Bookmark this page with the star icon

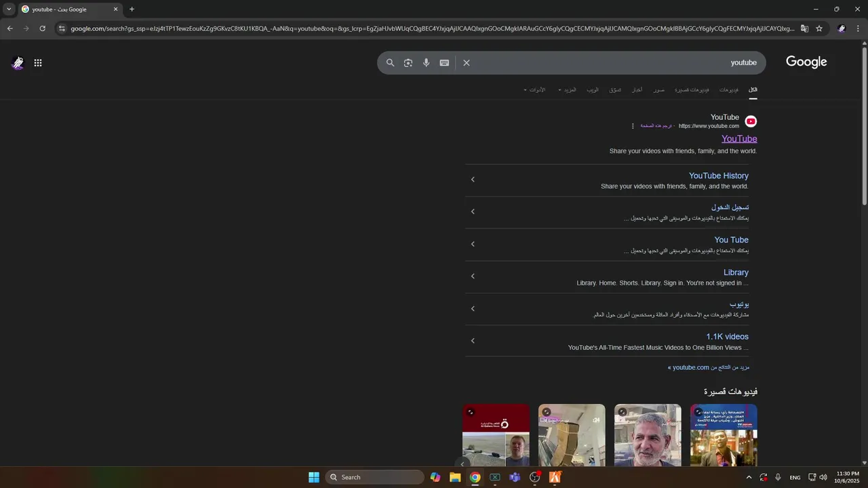[819, 28]
